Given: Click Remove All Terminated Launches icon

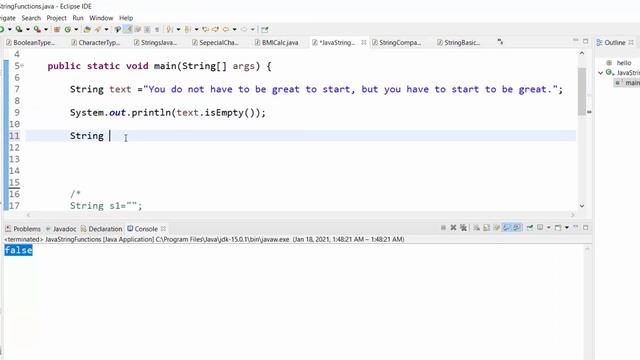Looking at the screenshot, I should (x=463, y=228).
